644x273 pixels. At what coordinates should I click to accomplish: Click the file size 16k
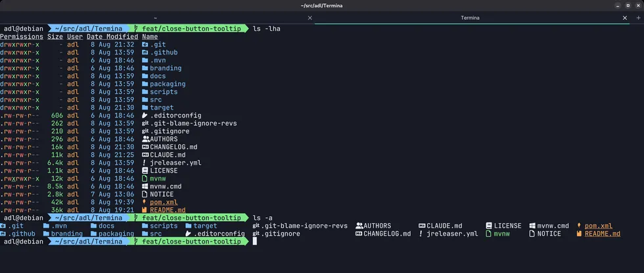[x=57, y=147]
